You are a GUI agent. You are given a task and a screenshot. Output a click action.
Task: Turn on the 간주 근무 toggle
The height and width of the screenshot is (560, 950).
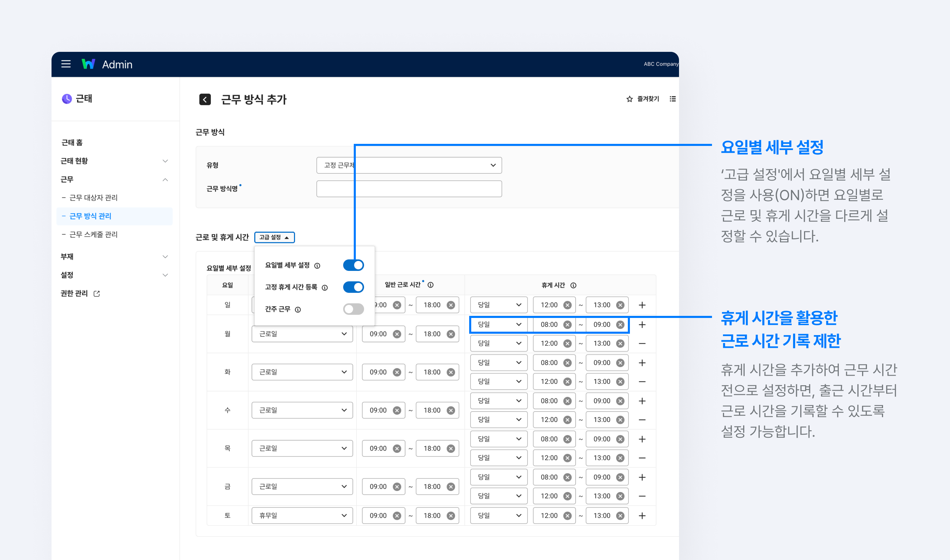point(353,309)
